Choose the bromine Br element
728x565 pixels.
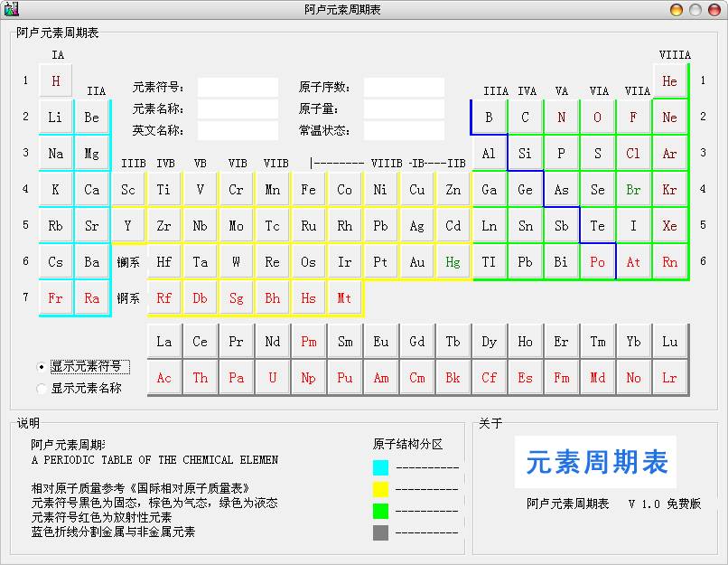click(x=633, y=189)
